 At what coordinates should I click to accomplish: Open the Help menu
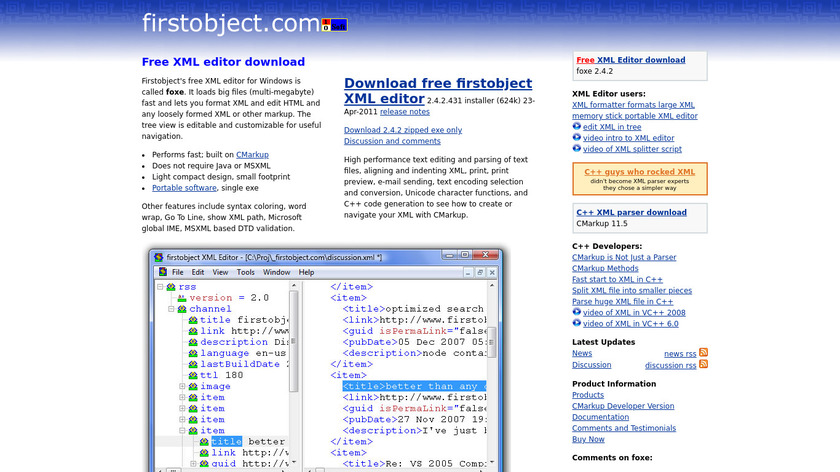[306, 272]
